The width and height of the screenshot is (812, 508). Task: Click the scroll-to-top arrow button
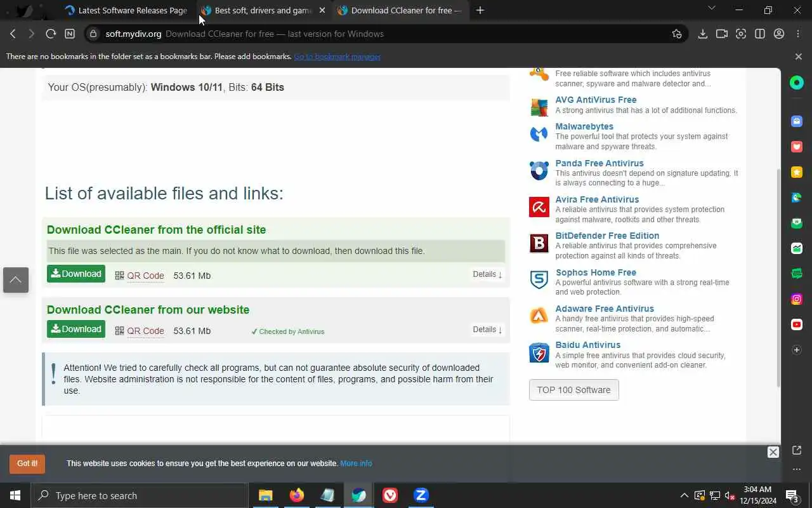(x=16, y=280)
